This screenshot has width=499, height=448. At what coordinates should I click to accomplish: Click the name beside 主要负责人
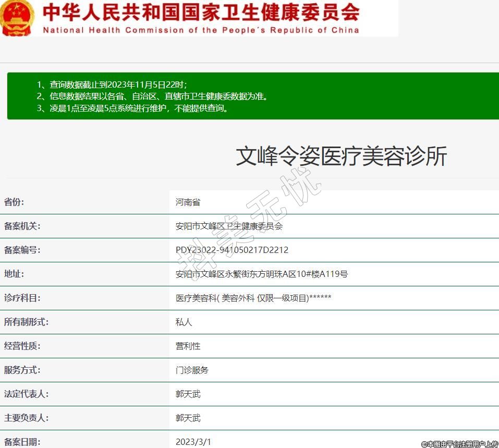click(x=188, y=418)
